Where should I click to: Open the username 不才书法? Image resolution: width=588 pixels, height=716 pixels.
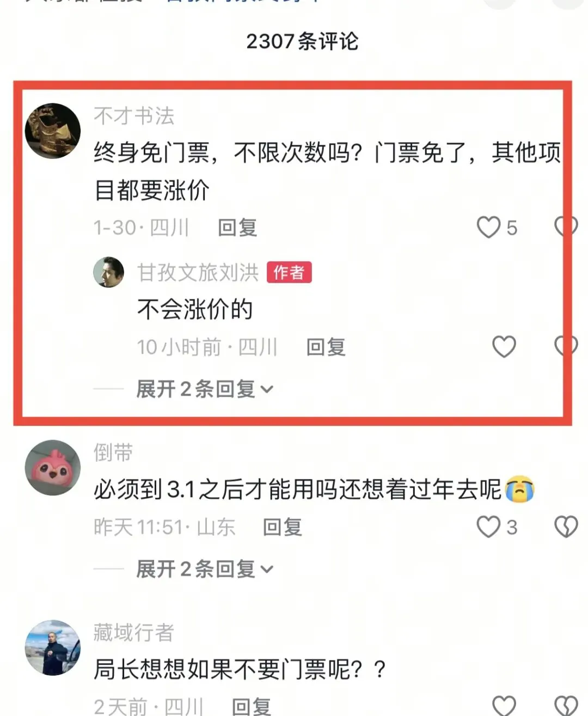(x=134, y=116)
